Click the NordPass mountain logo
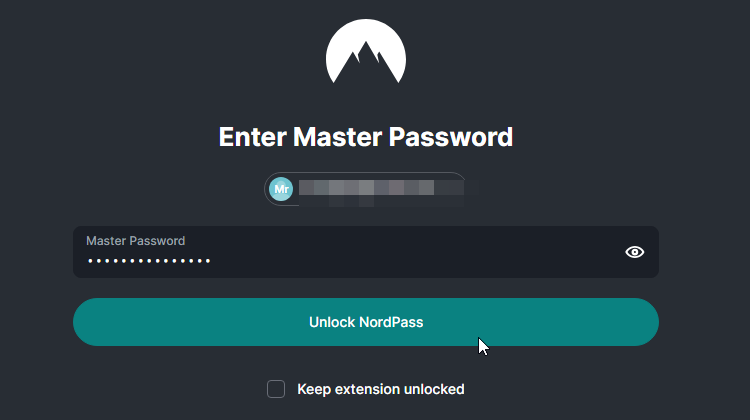This screenshot has height=420, width=750. click(x=366, y=51)
